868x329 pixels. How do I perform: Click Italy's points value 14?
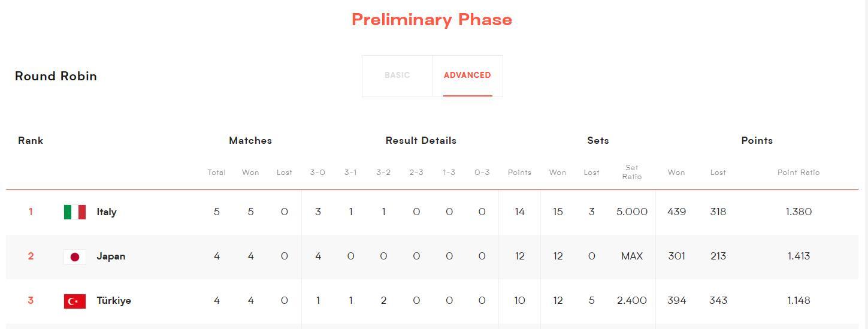coord(519,212)
